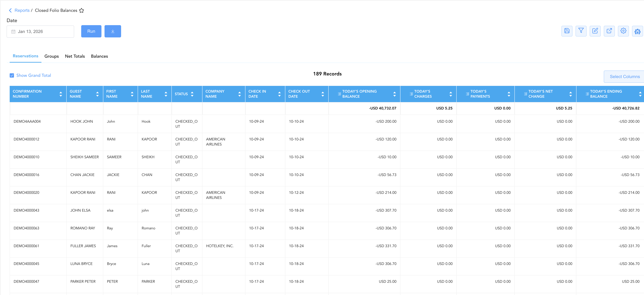
Task: Click confirmation number DEMO4000045
Action: point(26,264)
